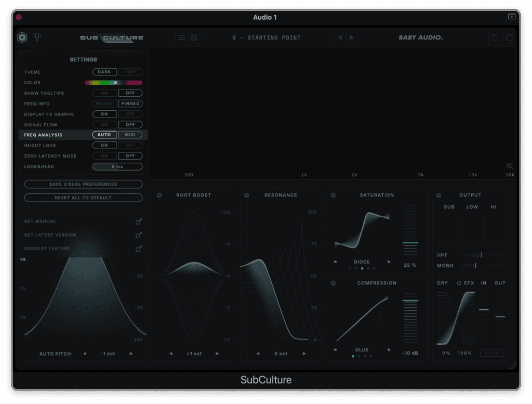Click the window expand icon in title bar
Screen dimensions: 532x404
512,17
